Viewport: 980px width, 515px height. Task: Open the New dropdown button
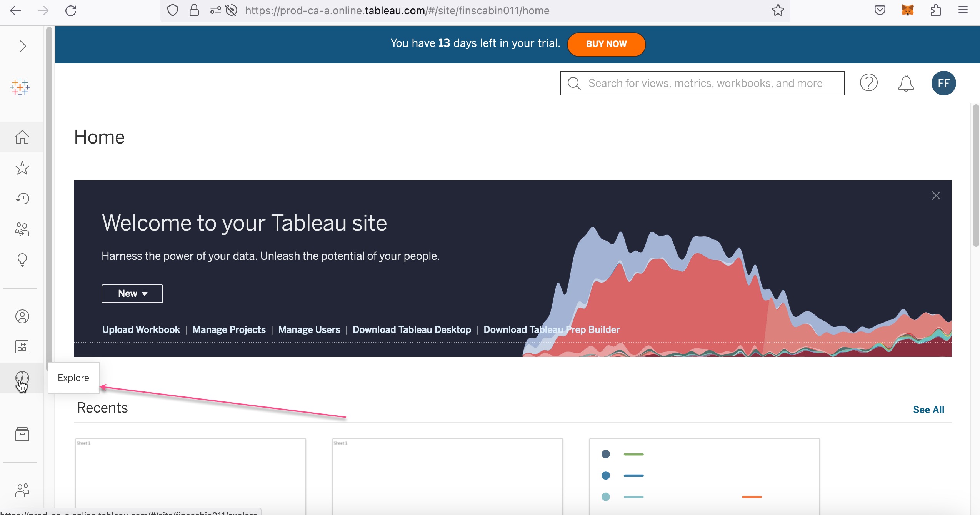tap(132, 294)
